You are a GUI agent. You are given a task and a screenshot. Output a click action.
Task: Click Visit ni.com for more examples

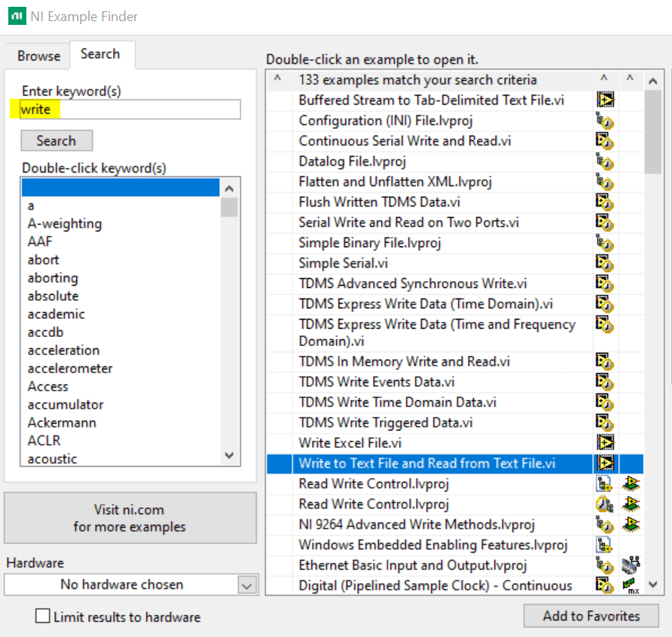(130, 517)
